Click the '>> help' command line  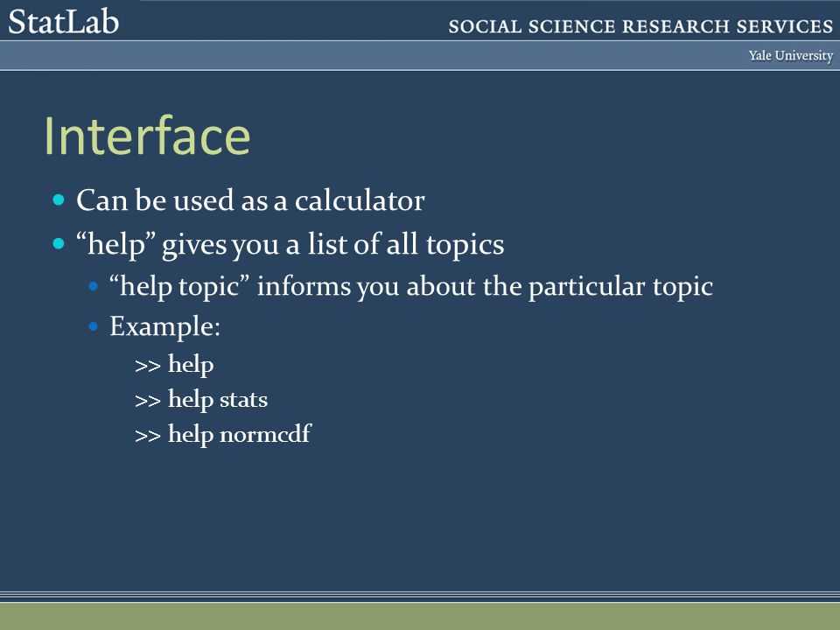(x=174, y=364)
